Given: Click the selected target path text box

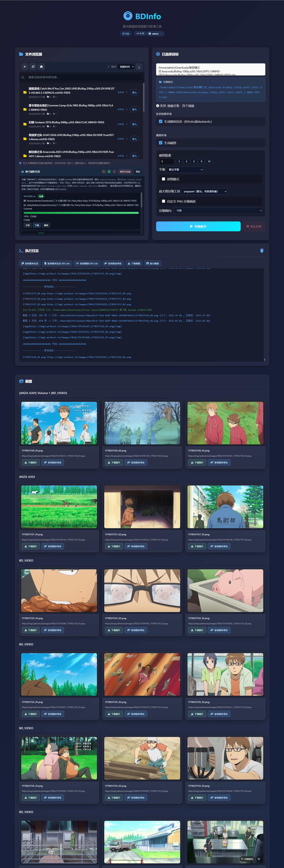Looking at the screenshot, I should coord(210,69).
